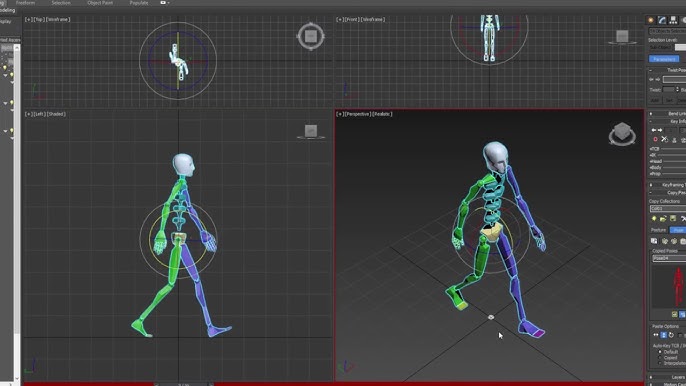Click the Top viewport Wireframe shading label
686x386 pixels.
tap(58, 19)
